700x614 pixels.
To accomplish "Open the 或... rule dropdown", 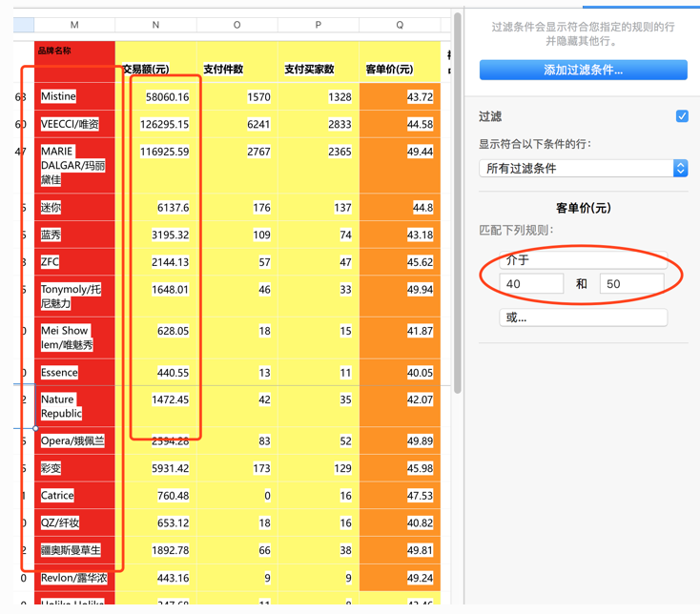I will [x=583, y=317].
